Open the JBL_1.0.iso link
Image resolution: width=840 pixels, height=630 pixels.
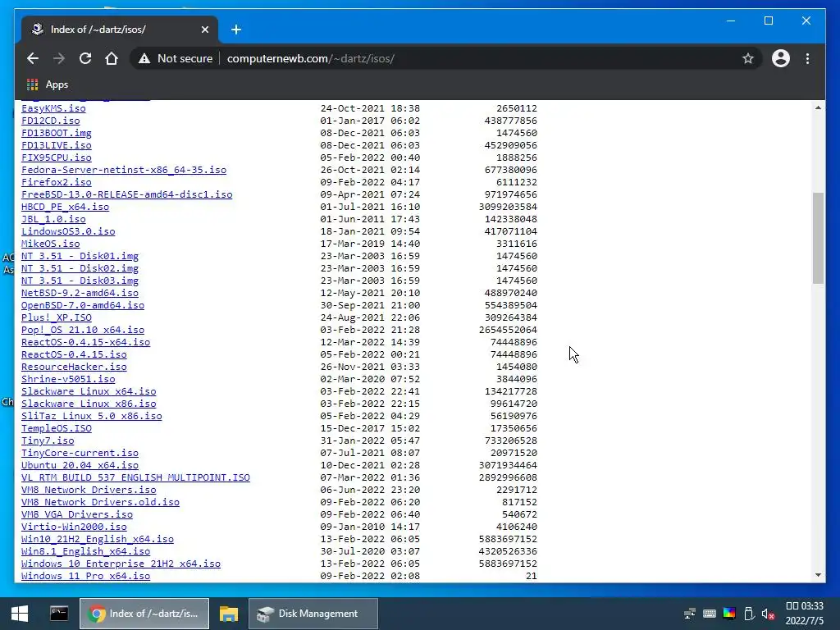53,219
